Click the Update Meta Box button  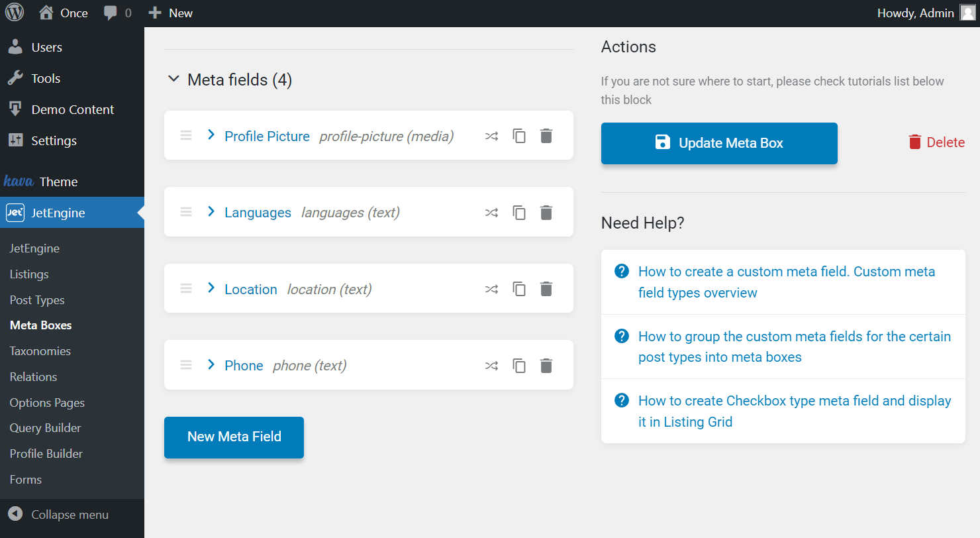tap(719, 143)
